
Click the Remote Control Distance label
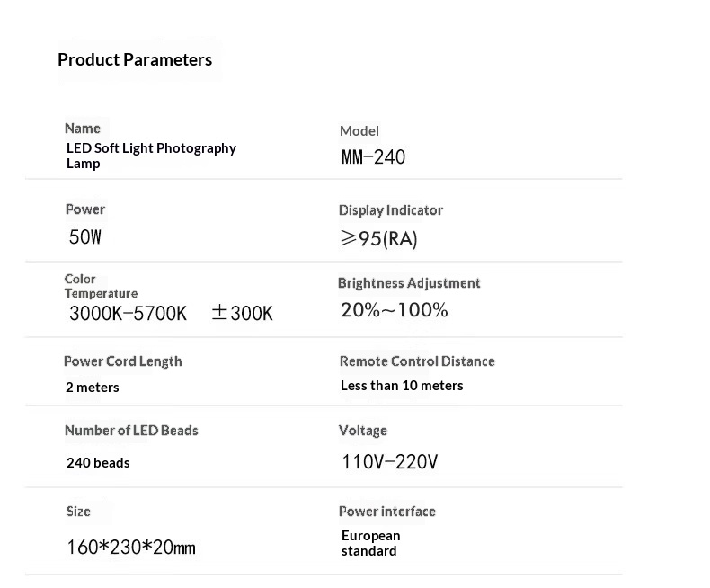tap(417, 361)
